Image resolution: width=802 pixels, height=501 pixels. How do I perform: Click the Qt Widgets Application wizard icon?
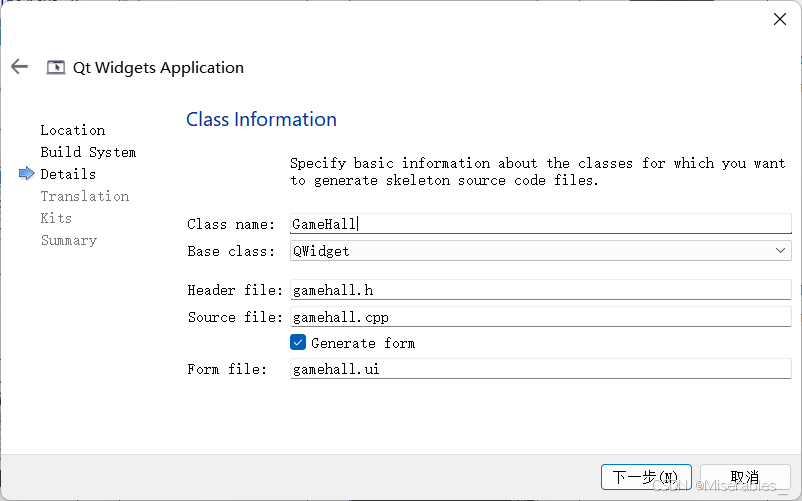(56, 67)
